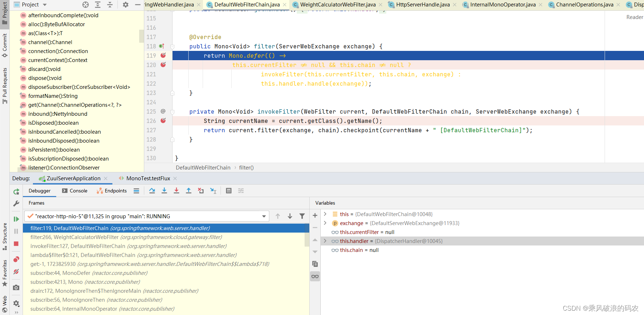644x315 pixels.
Task: Switch to the Console tab
Action: [x=75, y=191]
